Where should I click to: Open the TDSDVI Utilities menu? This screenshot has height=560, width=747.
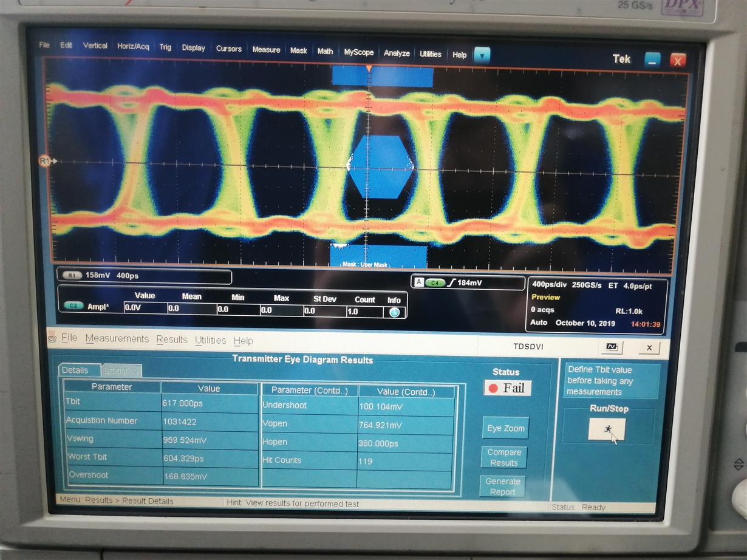coord(210,340)
